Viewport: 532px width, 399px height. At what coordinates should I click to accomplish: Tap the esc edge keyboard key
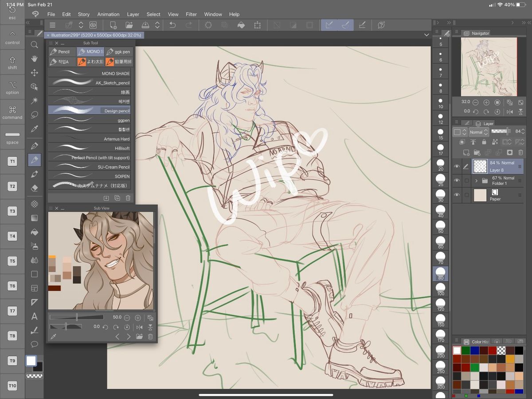pyautogui.click(x=12, y=12)
